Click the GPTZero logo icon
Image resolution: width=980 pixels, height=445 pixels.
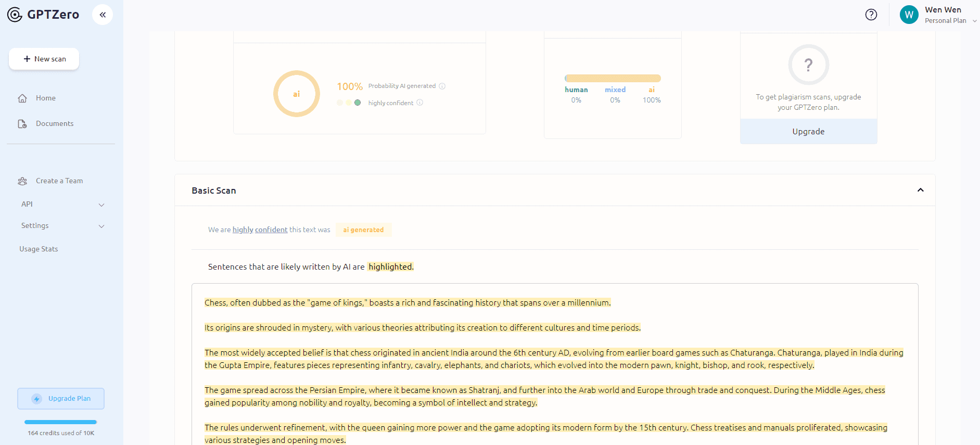pyautogui.click(x=15, y=15)
